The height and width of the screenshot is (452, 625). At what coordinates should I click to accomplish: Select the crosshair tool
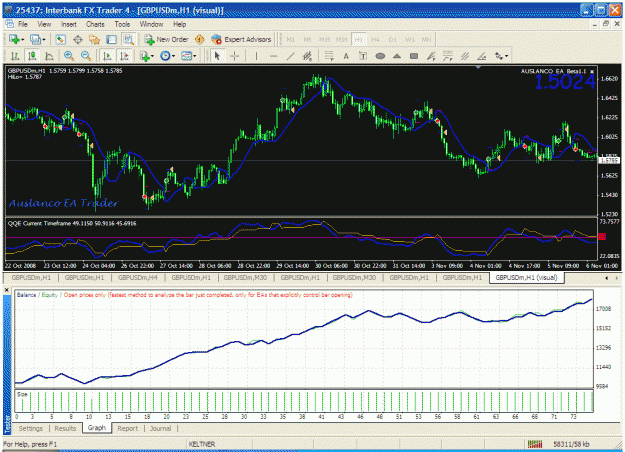click(x=235, y=56)
